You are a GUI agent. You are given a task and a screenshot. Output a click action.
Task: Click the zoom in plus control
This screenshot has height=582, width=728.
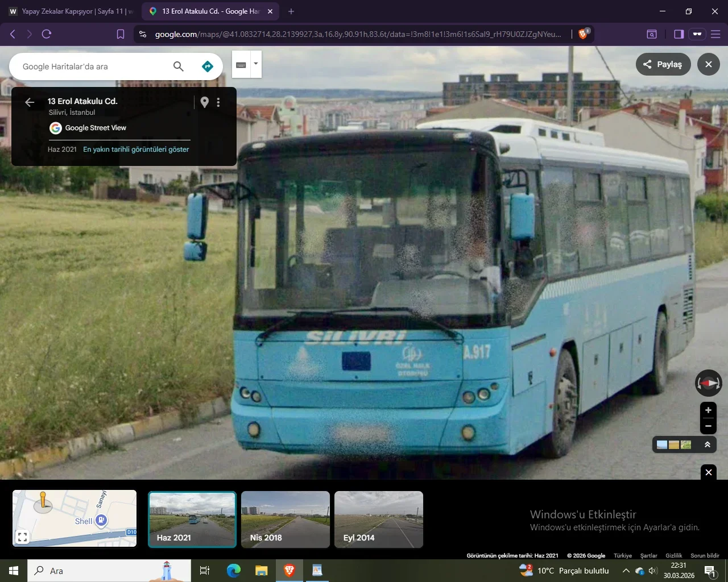click(708, 410)
